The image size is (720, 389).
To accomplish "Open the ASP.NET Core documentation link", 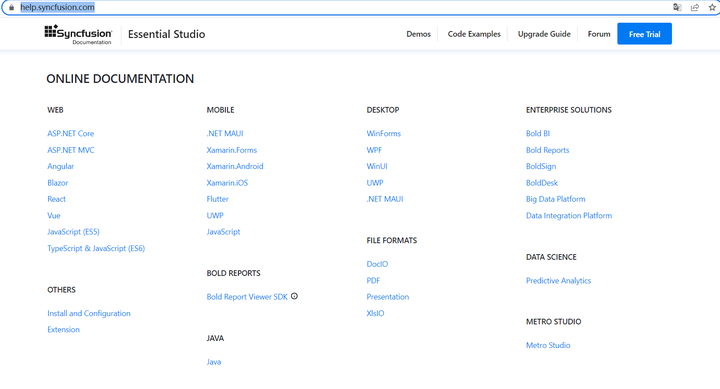I will 71,134.
